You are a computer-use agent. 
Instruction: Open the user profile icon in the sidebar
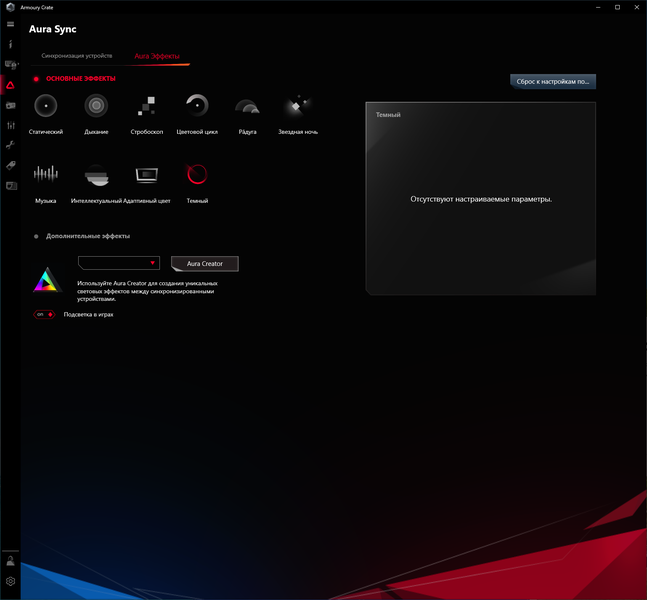10,561
